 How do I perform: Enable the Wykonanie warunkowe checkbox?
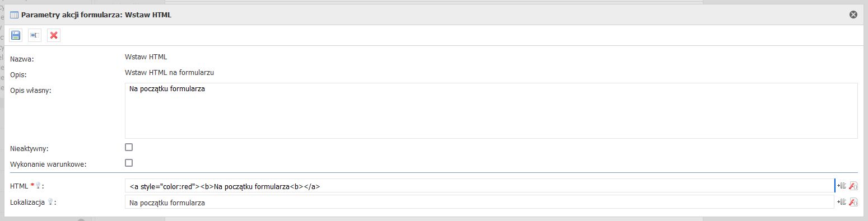pos(129,163)
